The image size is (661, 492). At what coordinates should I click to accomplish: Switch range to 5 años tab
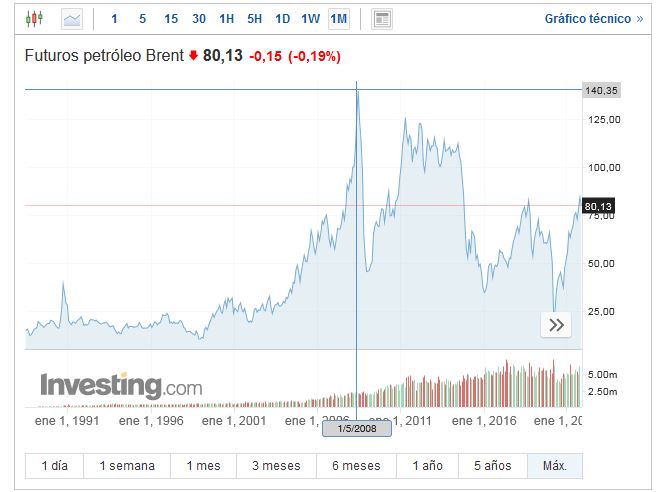(x=492, y=466)
